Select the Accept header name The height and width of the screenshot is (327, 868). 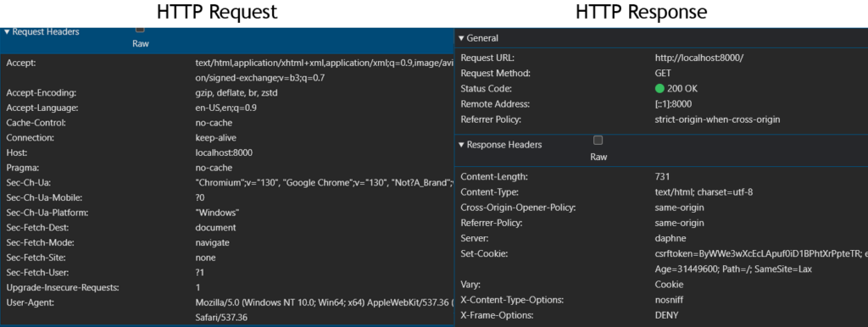(x=21, y=63)
